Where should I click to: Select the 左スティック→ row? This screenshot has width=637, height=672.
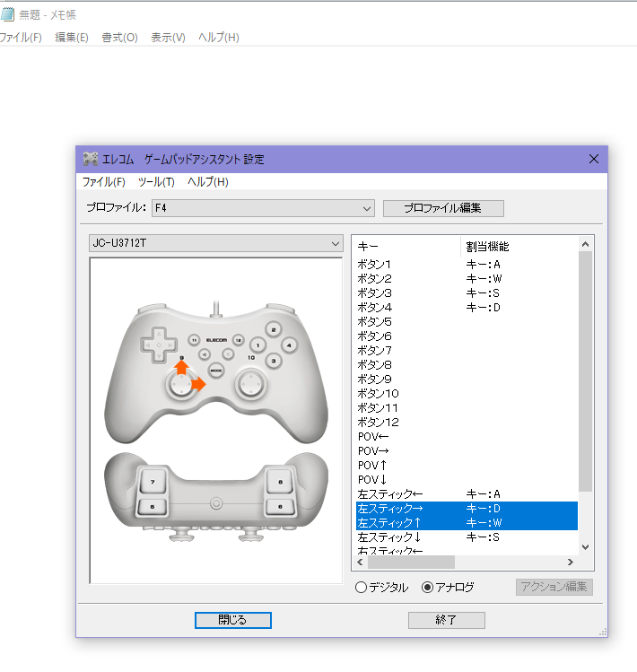(467, 509)
